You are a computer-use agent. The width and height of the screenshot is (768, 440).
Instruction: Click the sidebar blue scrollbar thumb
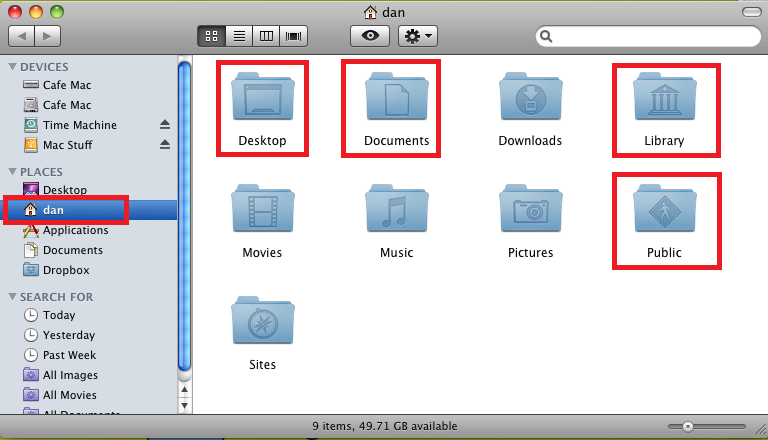185,216
